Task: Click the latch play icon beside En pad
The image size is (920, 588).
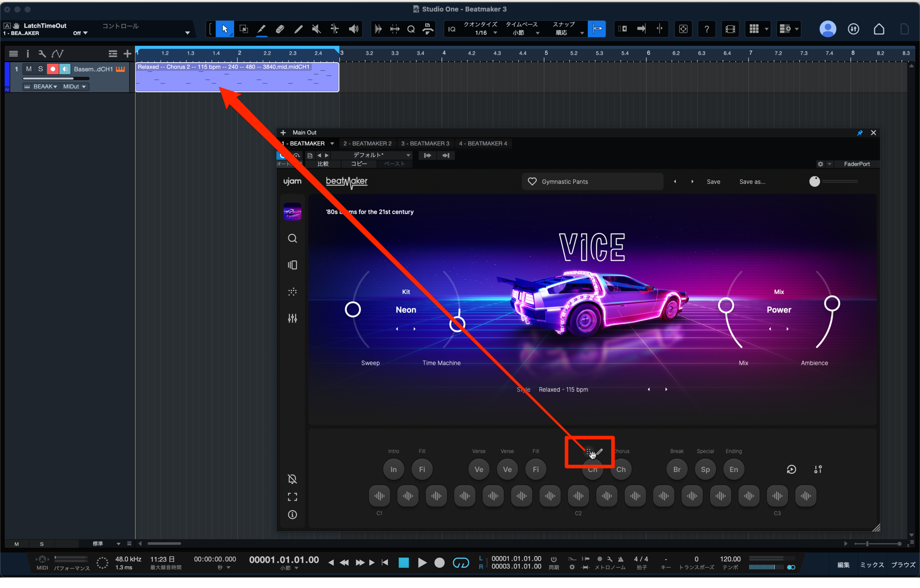Action: [791, 469]
